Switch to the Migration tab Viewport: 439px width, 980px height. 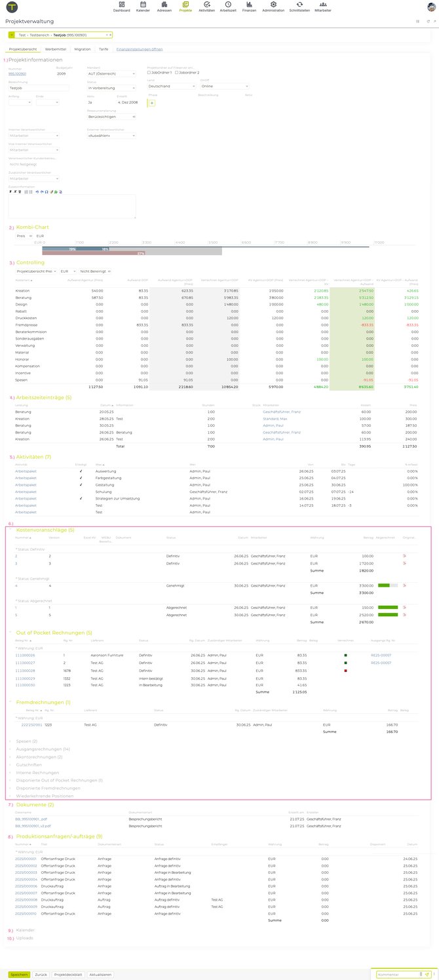[83, 49]
